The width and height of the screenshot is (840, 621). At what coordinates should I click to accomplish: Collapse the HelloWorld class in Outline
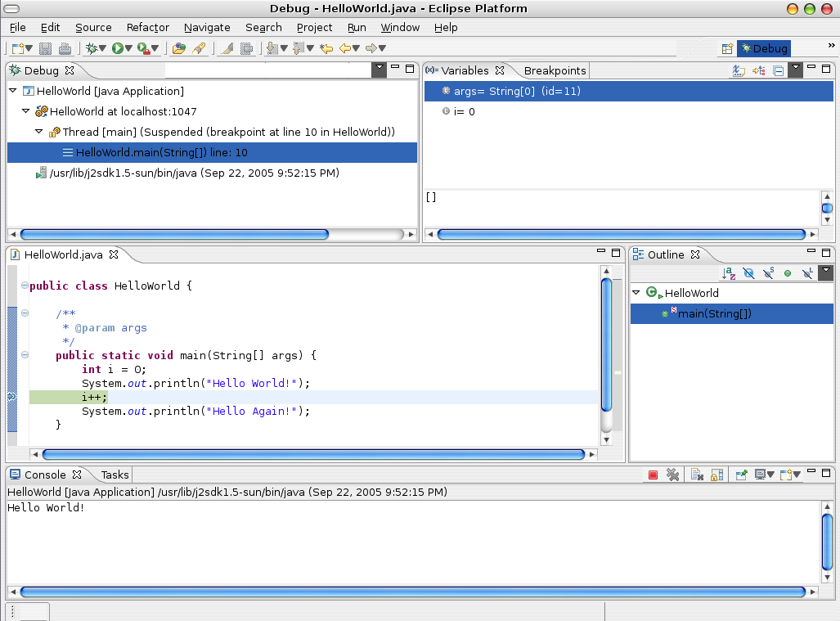pos(636,293)
